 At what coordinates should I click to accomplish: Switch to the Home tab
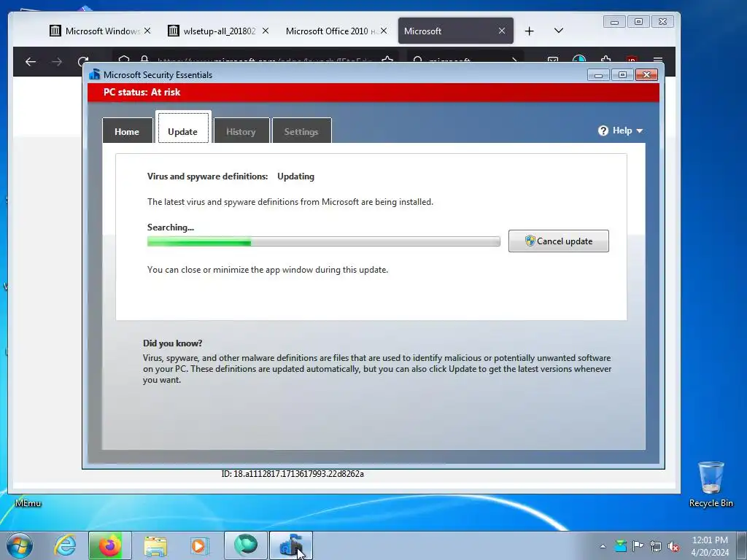(x=127, y=131)
